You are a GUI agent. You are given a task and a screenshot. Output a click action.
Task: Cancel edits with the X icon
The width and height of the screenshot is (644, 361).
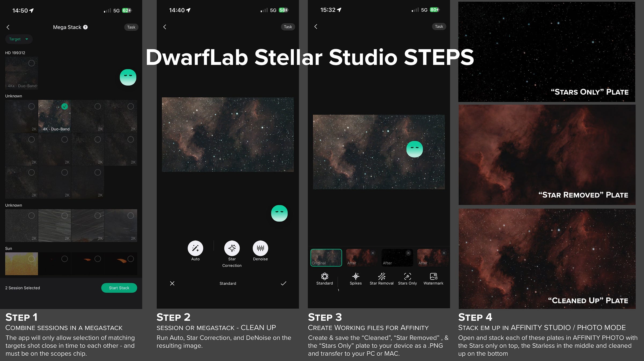[x=172, y=283]
